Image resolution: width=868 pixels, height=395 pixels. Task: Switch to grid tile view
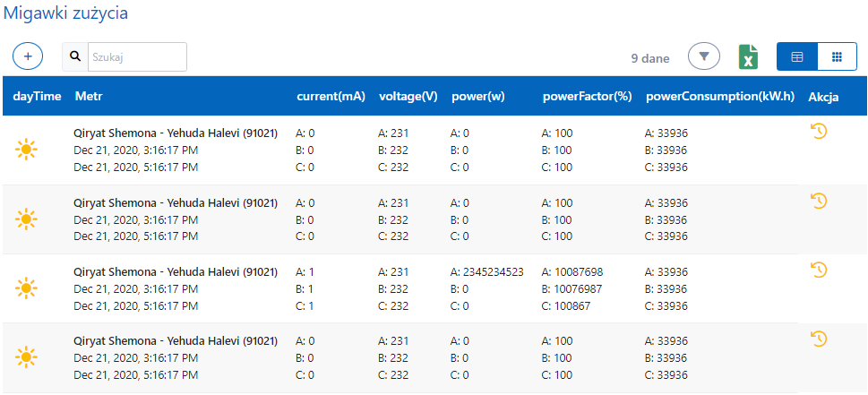pyautogui.click(x=837, y=56)
